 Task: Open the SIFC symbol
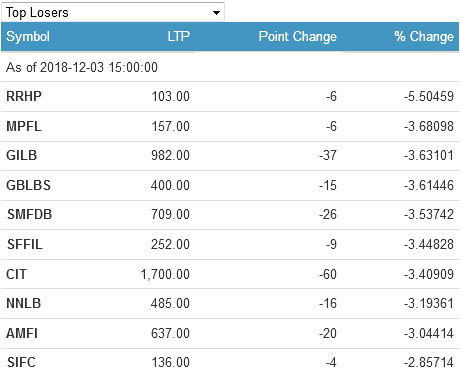[x=21, y=362]
